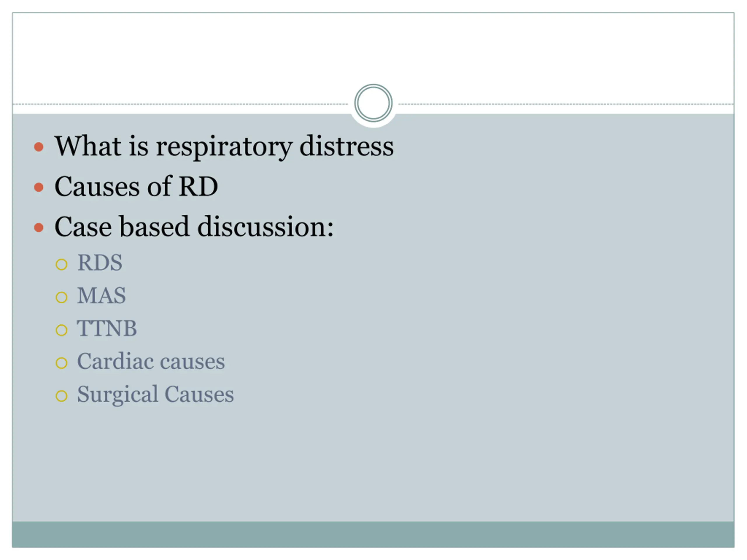Click the yellow ring bullet next to MAS
Image resolution: width=747 pixels, height=560 pixels.
(62, 297)
